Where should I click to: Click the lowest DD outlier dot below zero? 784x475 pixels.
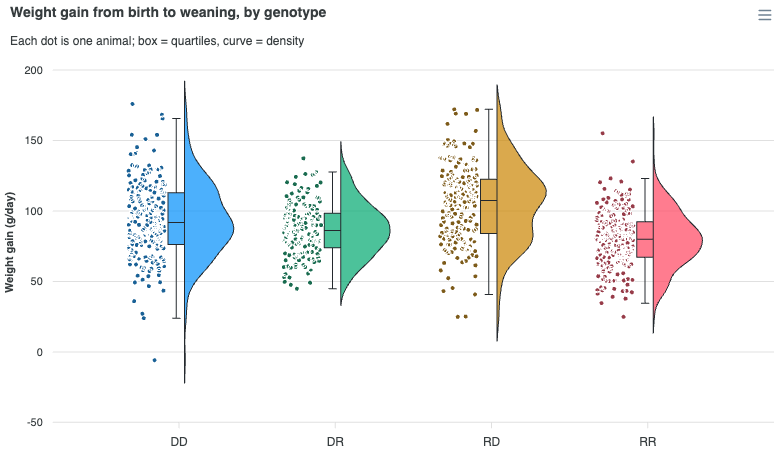click(x=154, y=360)
